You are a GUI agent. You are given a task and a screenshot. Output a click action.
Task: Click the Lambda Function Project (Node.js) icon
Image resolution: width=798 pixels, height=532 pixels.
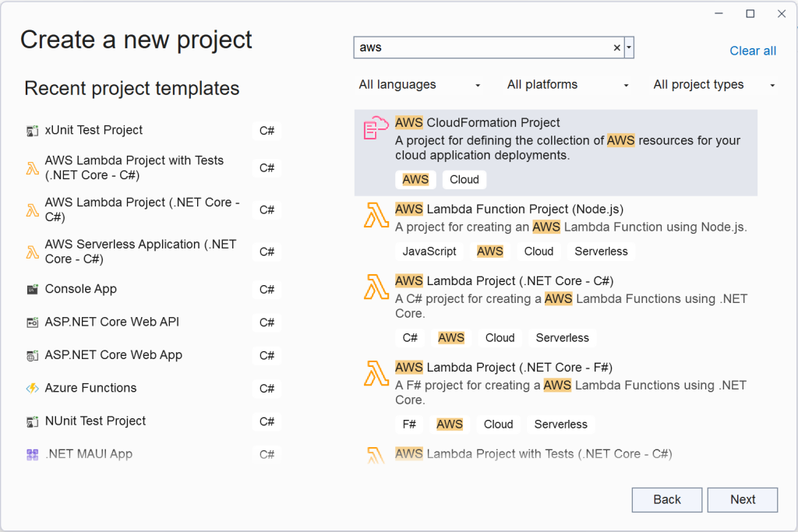[376, 215]
